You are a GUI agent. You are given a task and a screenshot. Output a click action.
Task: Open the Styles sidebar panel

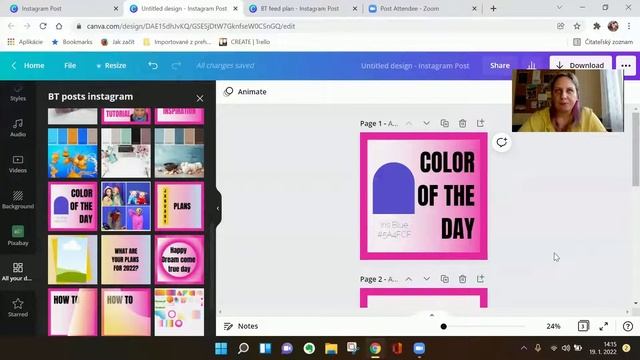[x=18, y=94]
